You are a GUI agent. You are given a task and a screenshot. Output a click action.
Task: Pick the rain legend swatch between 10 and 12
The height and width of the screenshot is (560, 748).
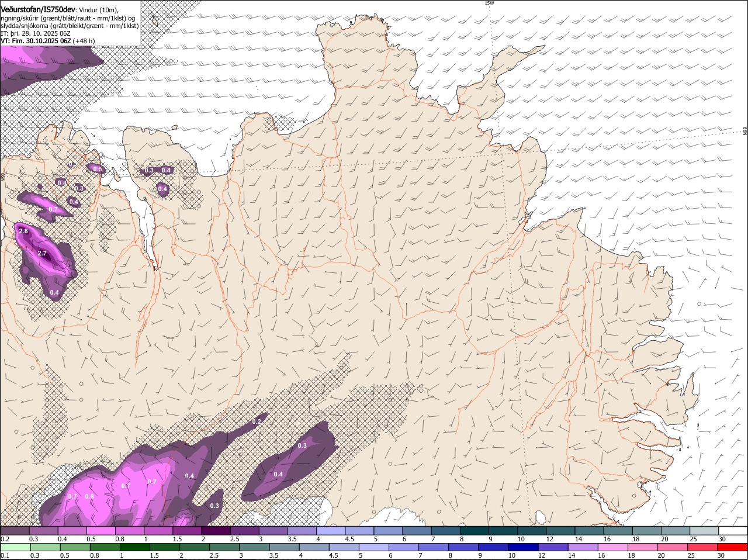(x=524, y=547)
